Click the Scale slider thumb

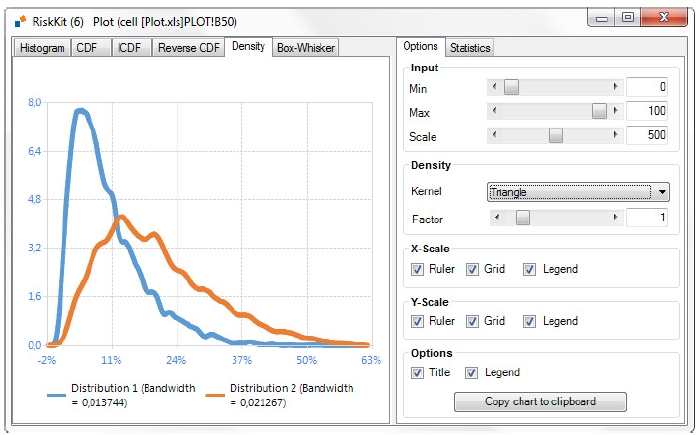pyautogui.click(x=555, y=136)
